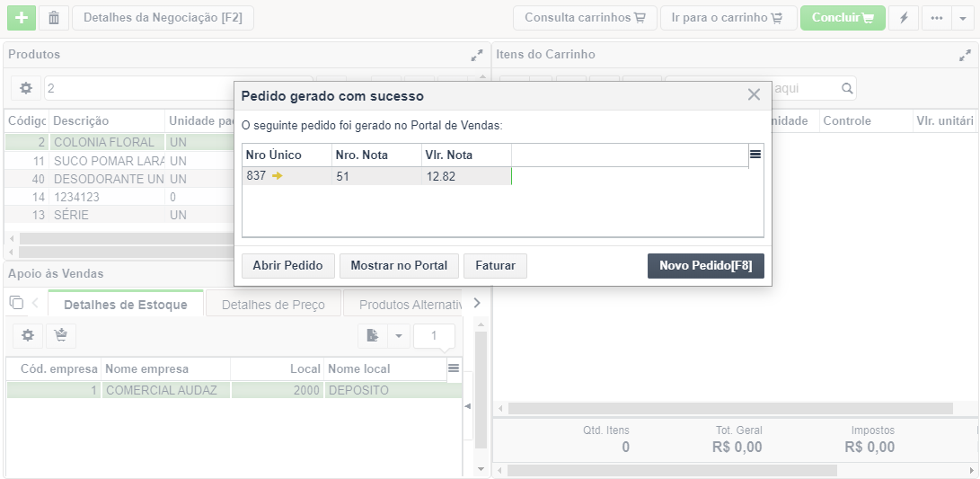Click the trash delete icon
The image size is (980, 479).
point(54,18)
